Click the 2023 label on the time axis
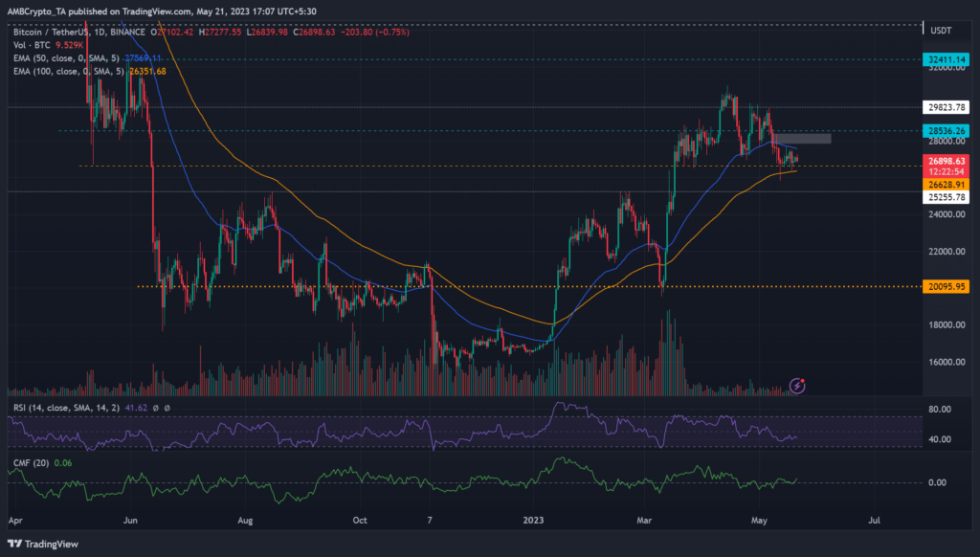 (x=533, y=521)
